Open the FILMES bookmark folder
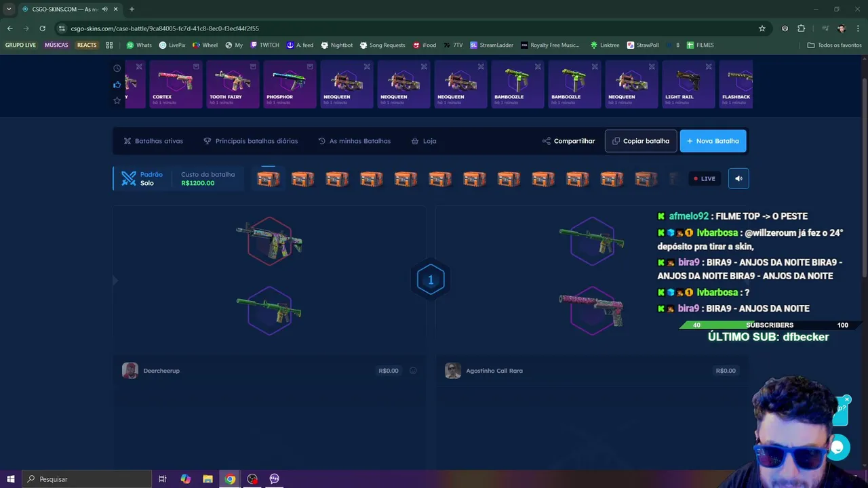Image resolution: width=868 pixels, height=488 pixels. 701,45
